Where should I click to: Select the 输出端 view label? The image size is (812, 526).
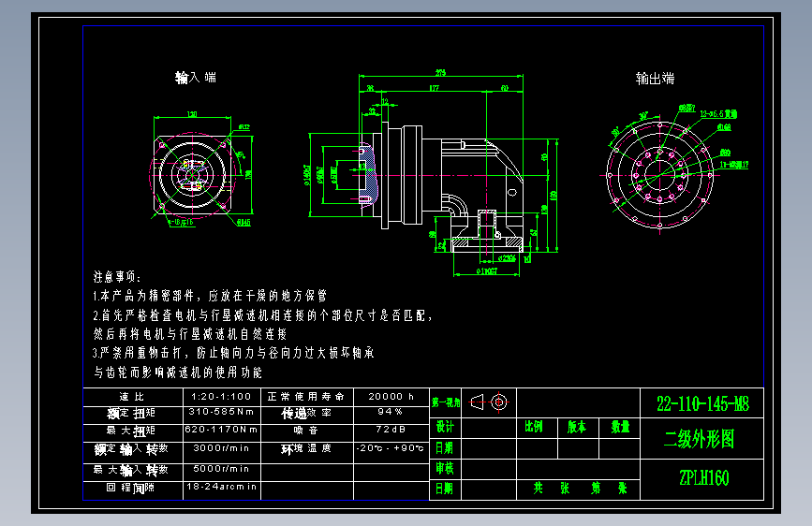click(655, 79)
